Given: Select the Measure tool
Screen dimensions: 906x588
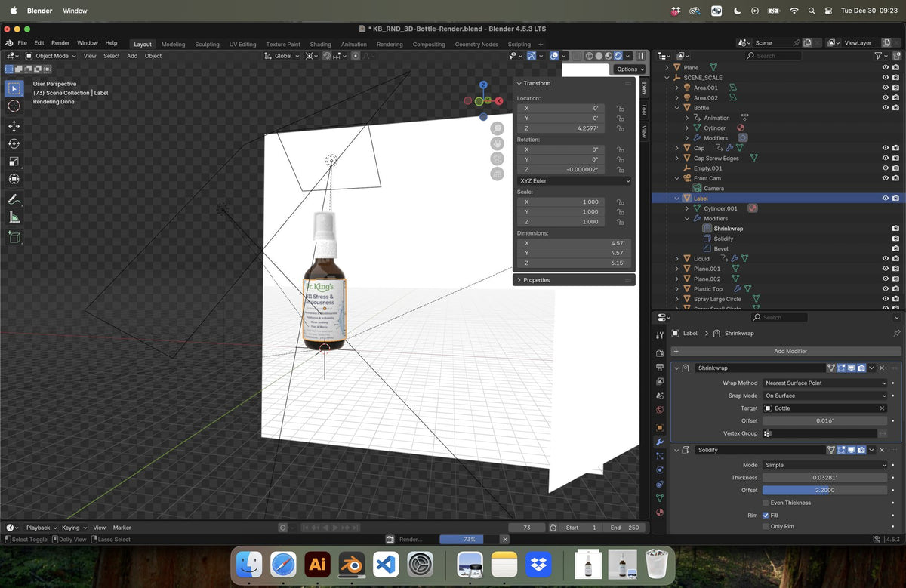Looking at the screenshot, I should pyautogui.click(x=14, y=217).
